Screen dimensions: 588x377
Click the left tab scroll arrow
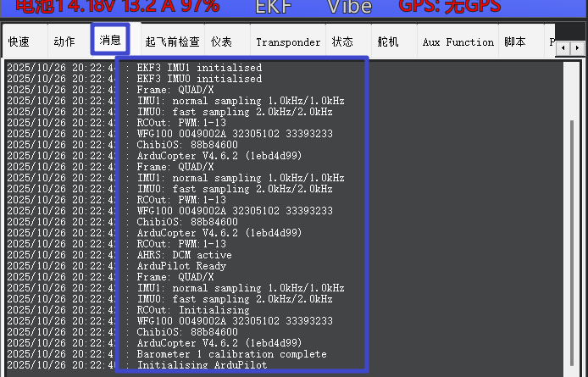click(x=563, y=50)
